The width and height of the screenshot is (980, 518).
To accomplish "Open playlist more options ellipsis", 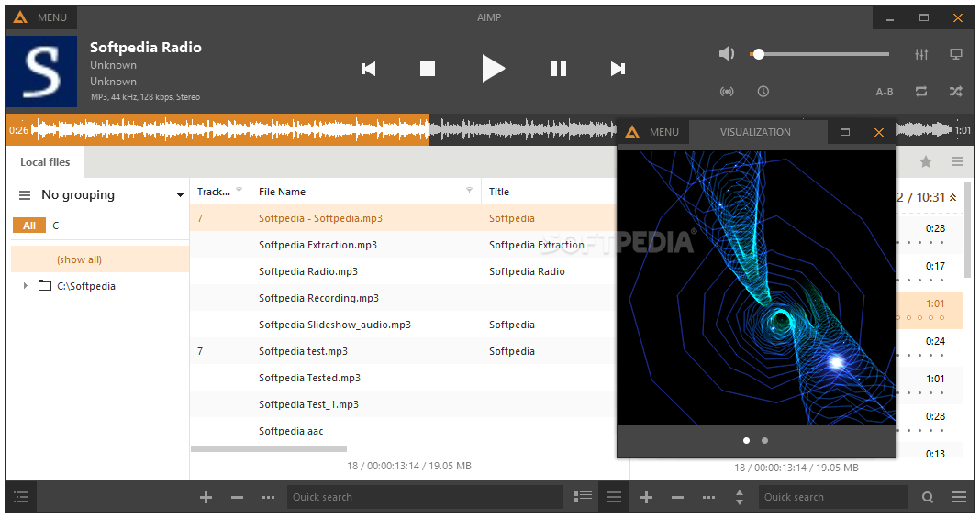I will pyautogui.click(x=708, y=497).
